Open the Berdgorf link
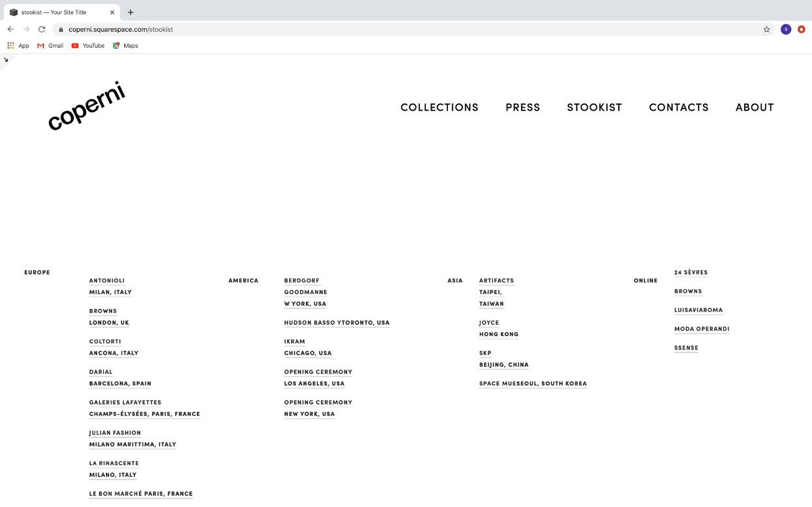The height and width of the screenshot is (507, 812). pyautogui.click(x=302, y=281)
